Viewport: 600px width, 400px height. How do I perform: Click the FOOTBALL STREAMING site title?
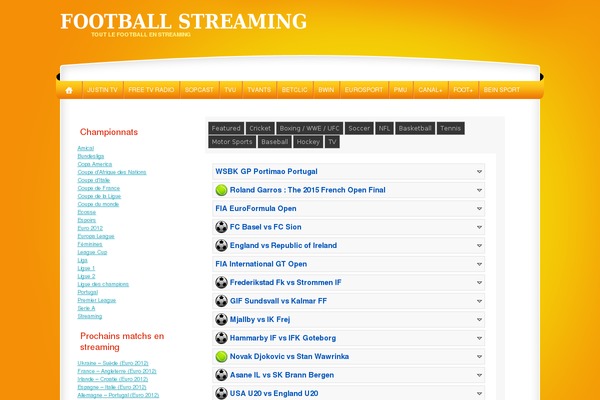pyautogui.click(x=184, y=21)
